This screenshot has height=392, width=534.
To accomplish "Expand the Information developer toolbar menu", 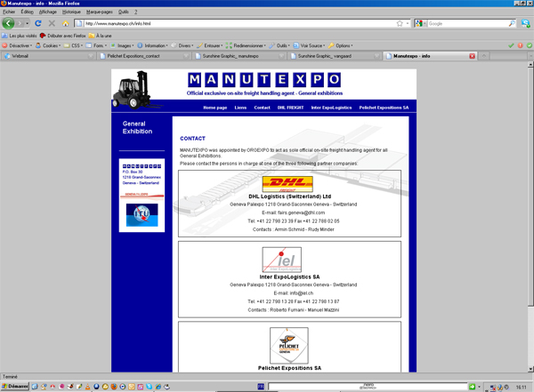I will coord(153,45).
